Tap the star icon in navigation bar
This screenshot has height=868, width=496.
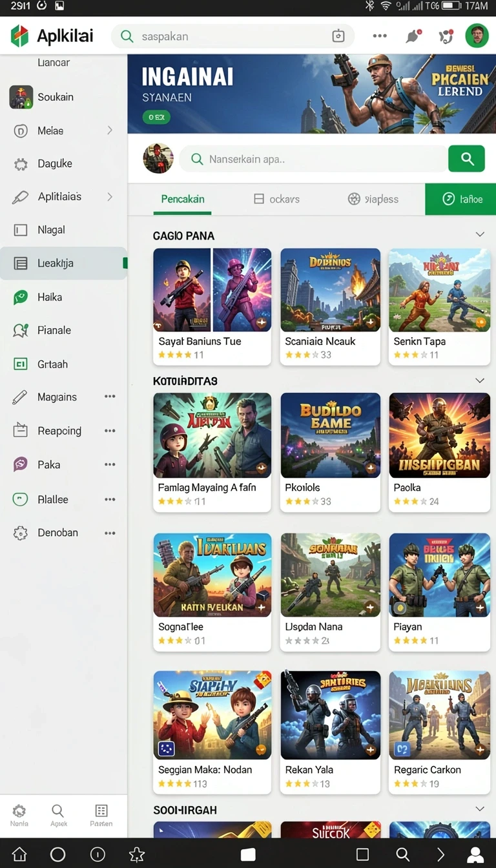tap(137, 854)
